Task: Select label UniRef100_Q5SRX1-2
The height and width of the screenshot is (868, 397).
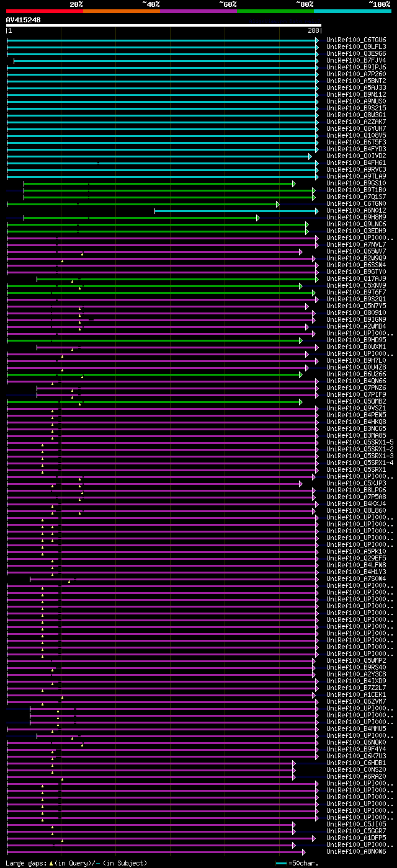Action: click(x=360, y=449)
